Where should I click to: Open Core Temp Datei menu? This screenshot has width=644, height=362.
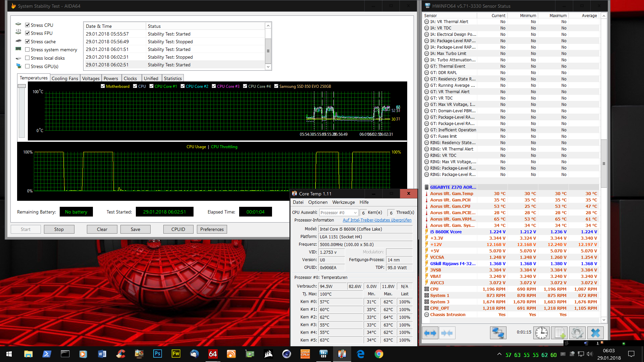pyautogui.click(x=298, y=202)
